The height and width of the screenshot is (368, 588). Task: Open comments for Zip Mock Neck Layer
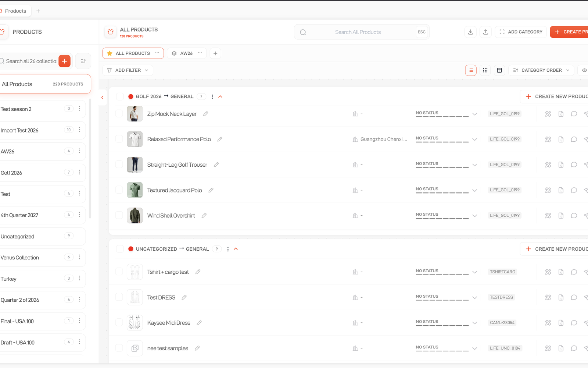tap(574, 114)
